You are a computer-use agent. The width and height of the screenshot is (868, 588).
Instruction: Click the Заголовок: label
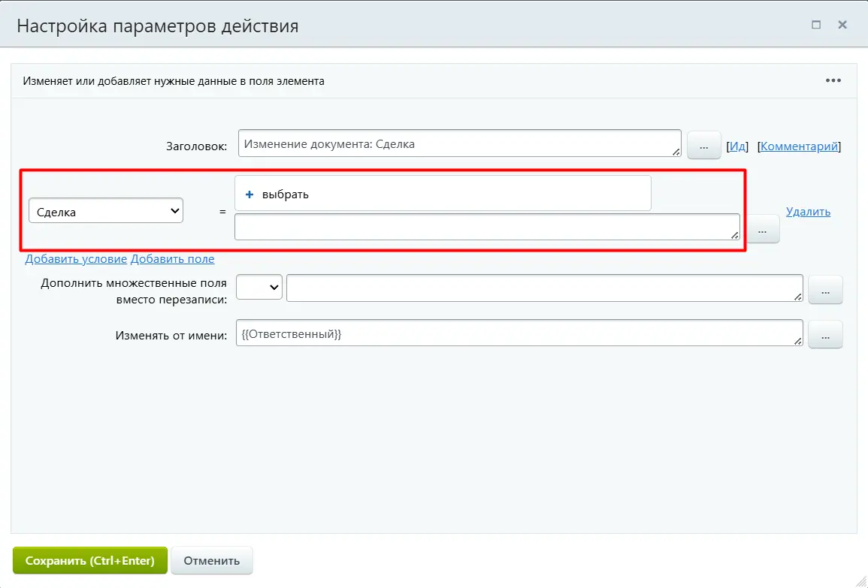(196, 146)
